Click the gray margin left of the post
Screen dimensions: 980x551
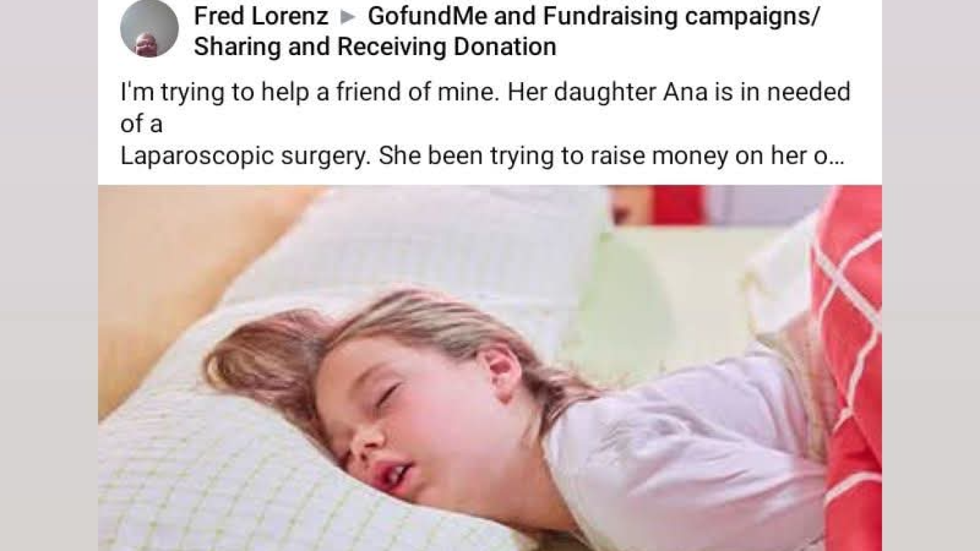pyautogui.click(x=49, y=275)
